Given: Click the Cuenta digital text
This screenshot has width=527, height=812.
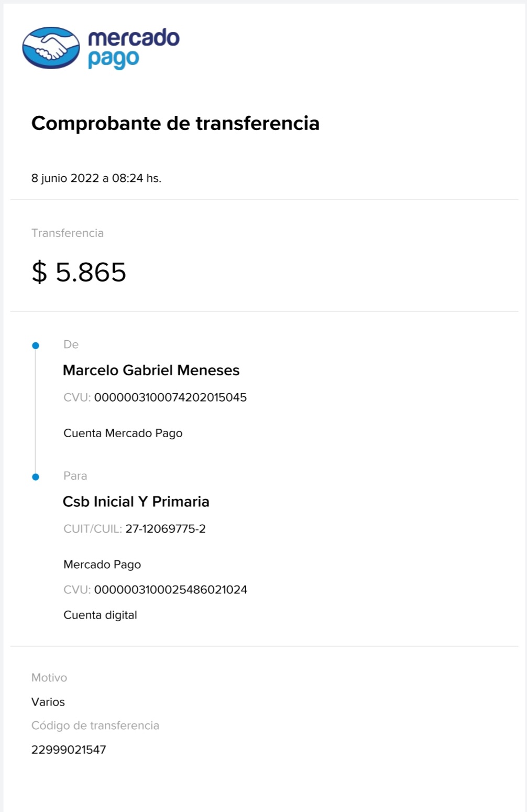Looking at the screenshot, I should 100,615.
